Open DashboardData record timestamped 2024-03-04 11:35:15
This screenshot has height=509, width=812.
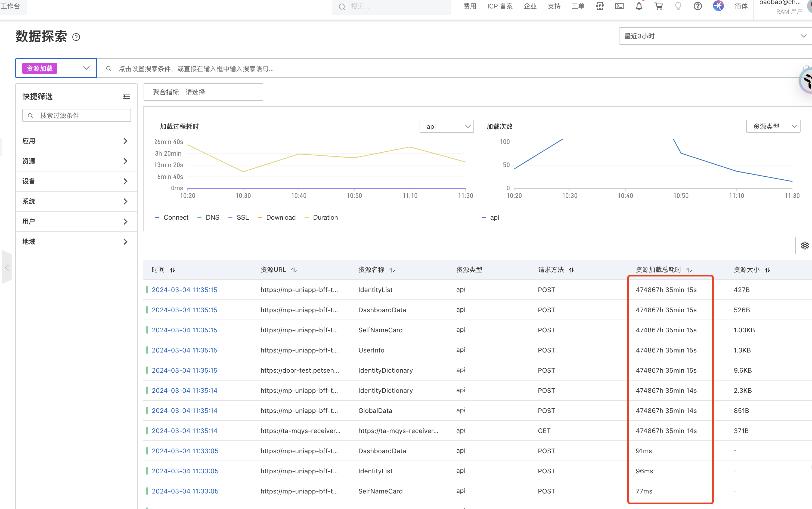click(184, 310)
